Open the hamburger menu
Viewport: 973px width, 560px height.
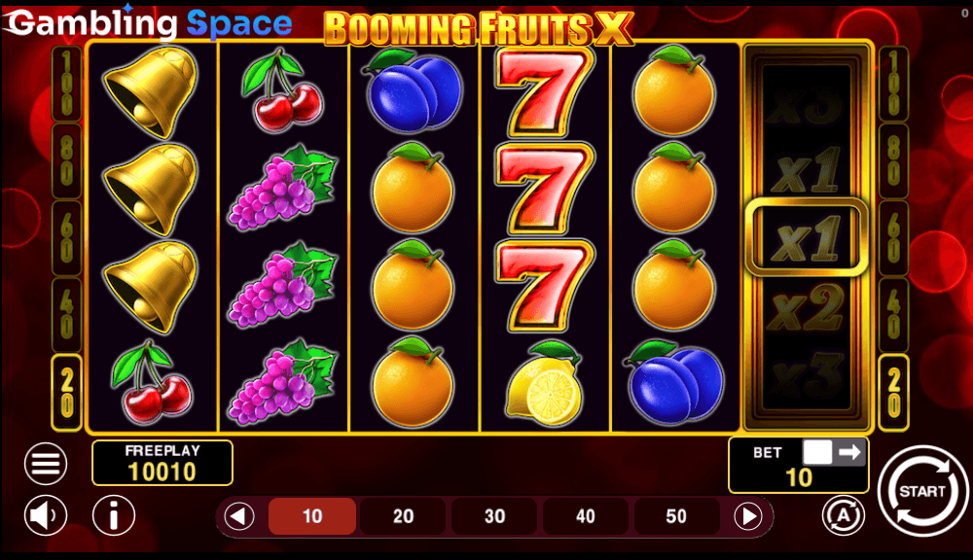[x=46, y=463]
